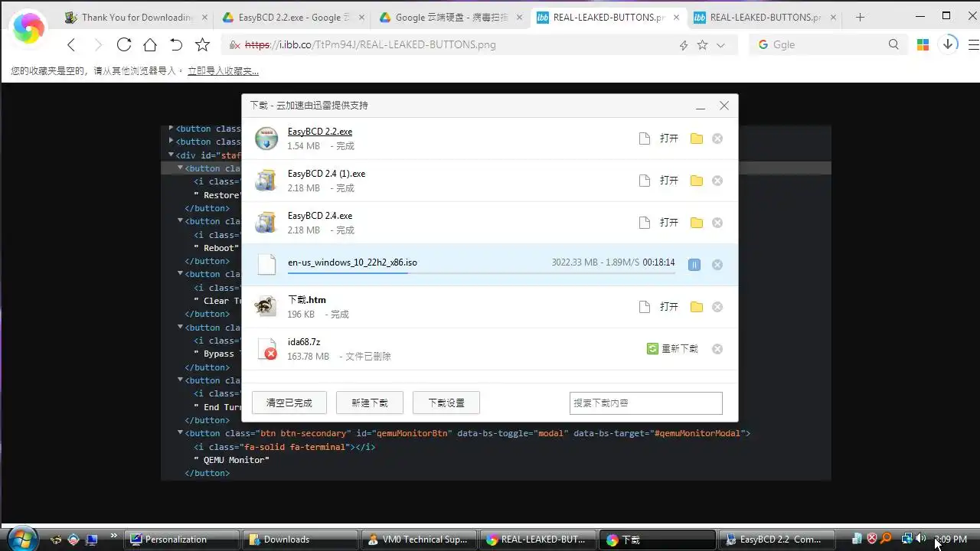Click the 搜索下载内容 search field
Viewport: 980px width, 551px height.
646,403
